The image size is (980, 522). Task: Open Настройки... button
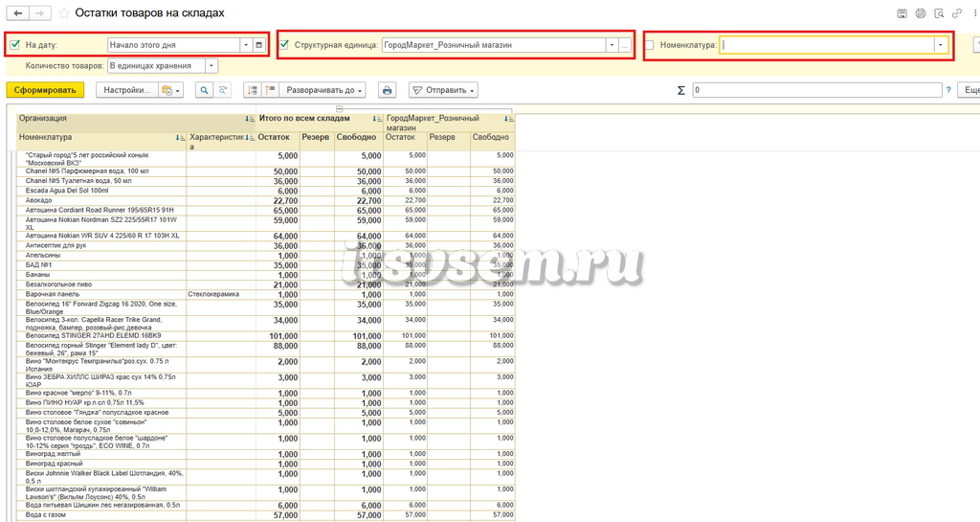(x=127, y=90)
